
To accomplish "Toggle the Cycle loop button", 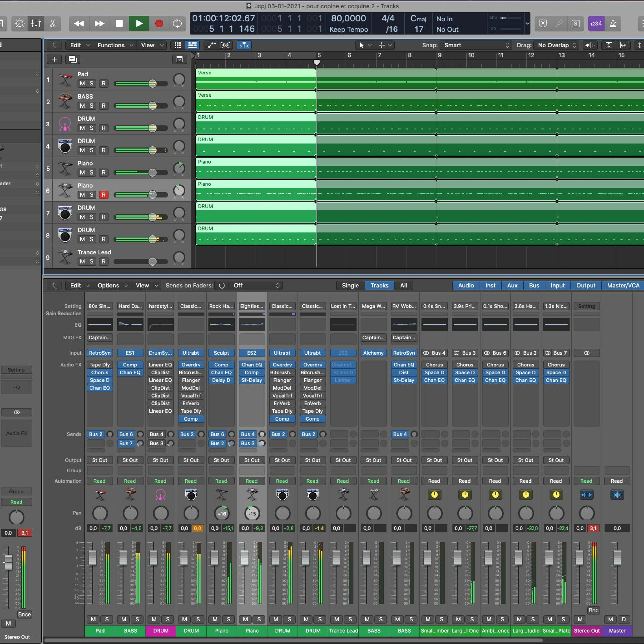I will click(x=177, y=23).
